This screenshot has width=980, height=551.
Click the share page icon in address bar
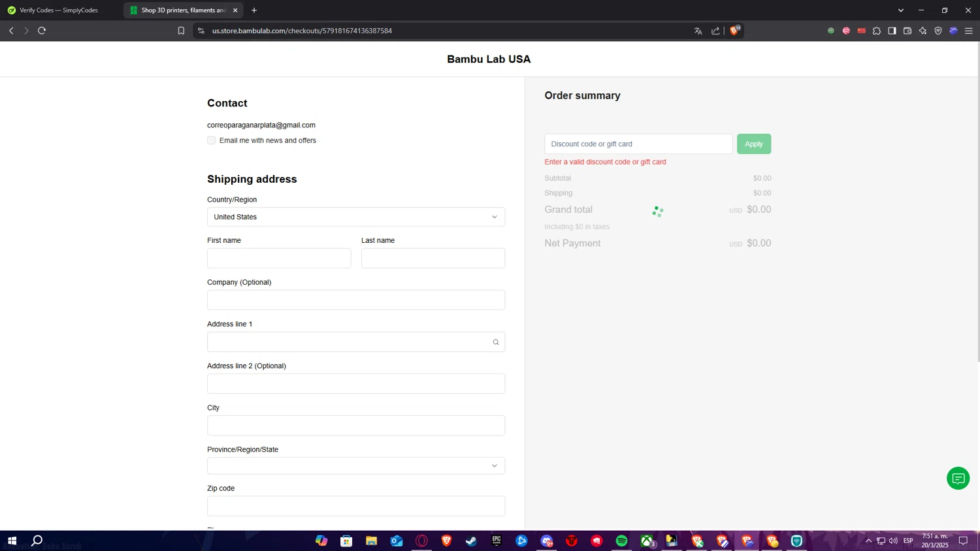(x=715, y=31)
